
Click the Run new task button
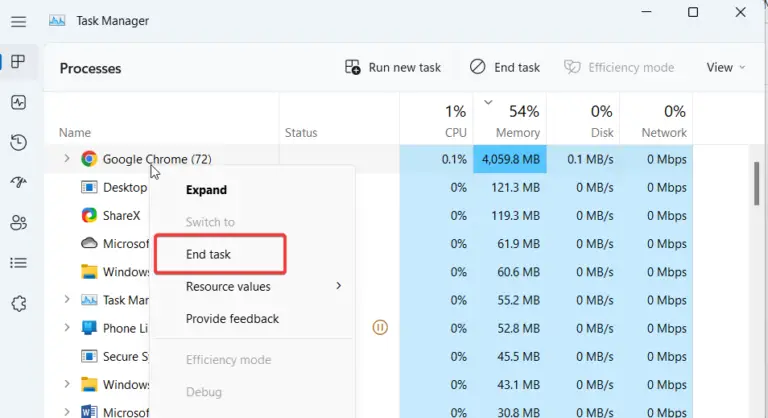point(393,68)
